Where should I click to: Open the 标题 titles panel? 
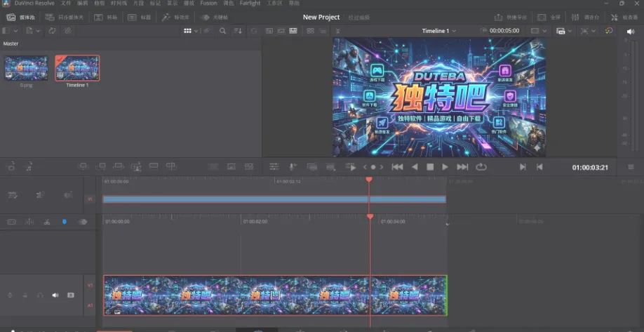[x=140, y=17]
